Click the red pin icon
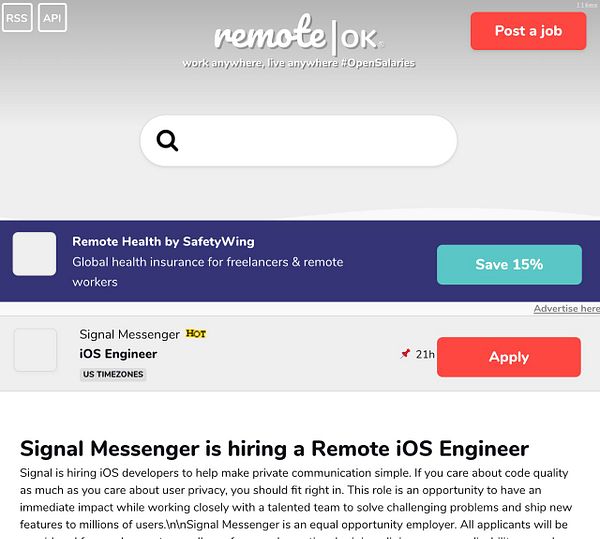This screenshot has width=600, height=539. point(405,354)
